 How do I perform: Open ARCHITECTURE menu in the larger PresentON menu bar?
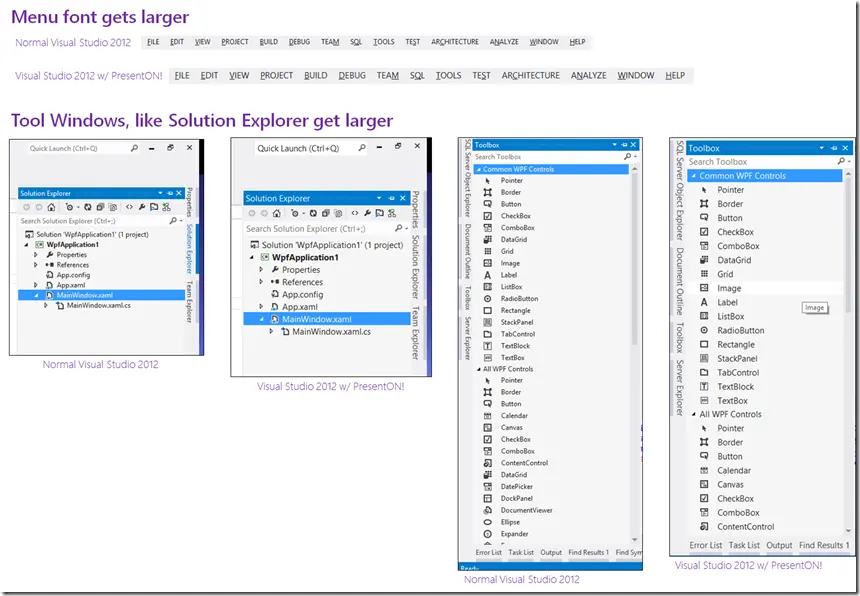tap(530, 75)
